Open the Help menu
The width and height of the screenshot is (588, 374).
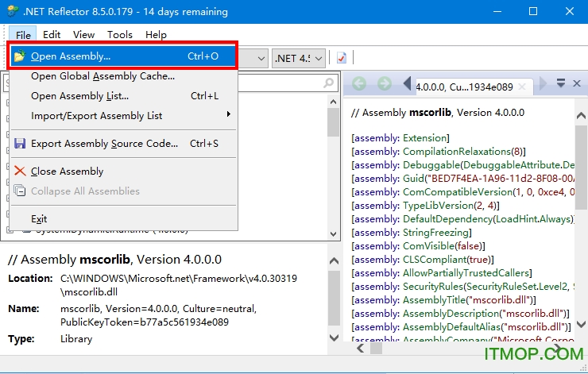tap(156, 35)
